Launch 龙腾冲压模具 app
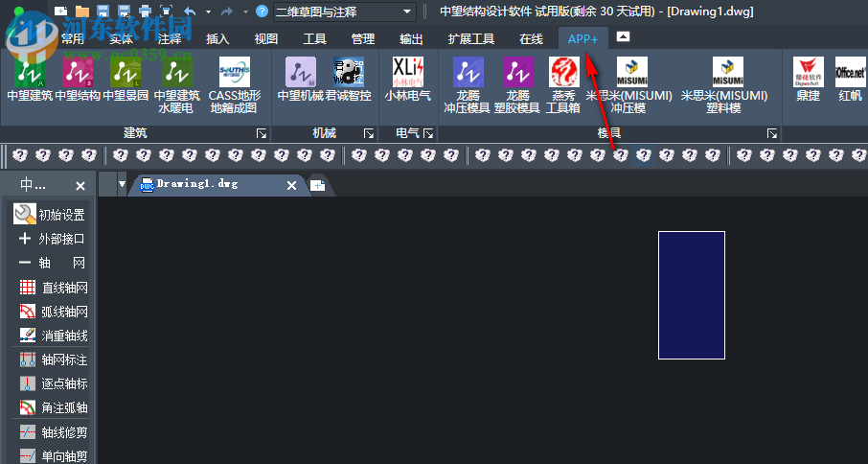Screen dimensions: 868x464 point(468,85)
